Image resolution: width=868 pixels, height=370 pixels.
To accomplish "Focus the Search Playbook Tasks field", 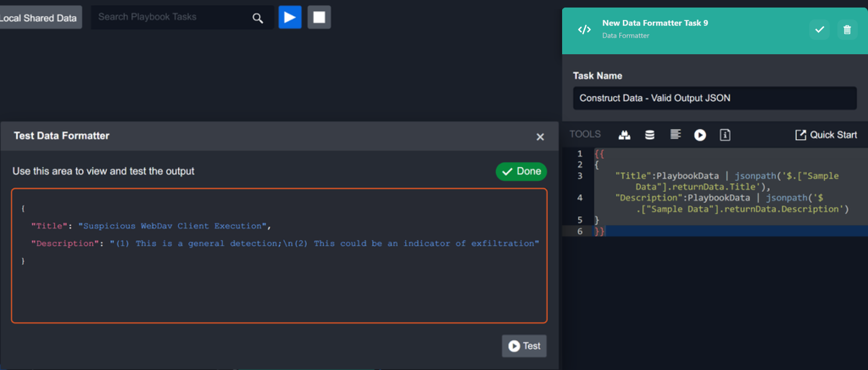I will [x=170, y=18].
